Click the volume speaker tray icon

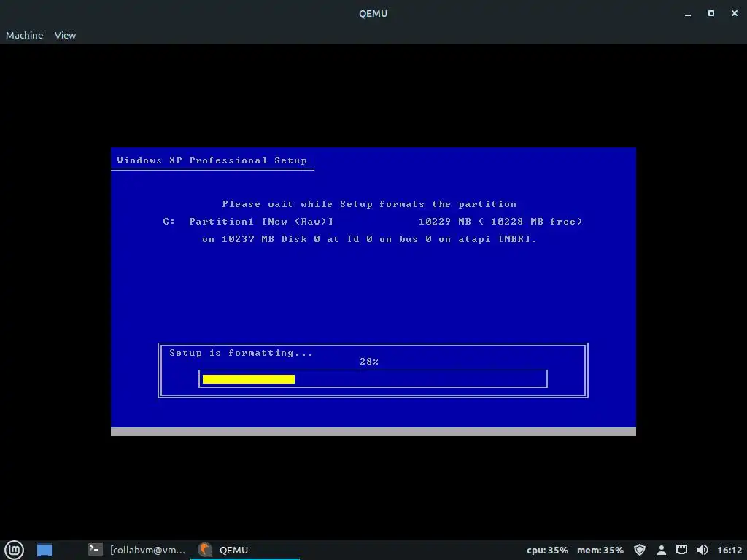tap(703, 550)
